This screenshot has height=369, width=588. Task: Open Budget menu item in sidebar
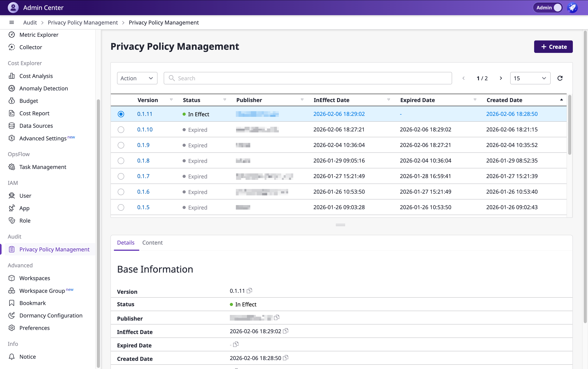(29, 101)
